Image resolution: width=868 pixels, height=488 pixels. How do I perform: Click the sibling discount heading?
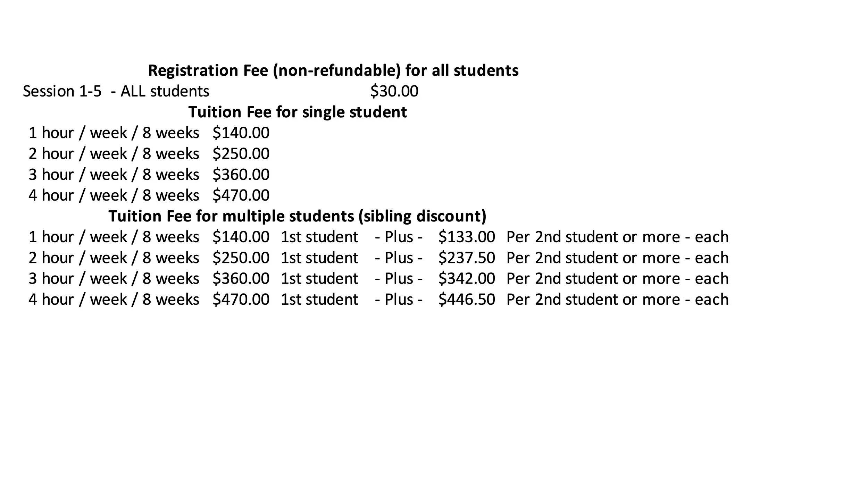tap(298, 217)
